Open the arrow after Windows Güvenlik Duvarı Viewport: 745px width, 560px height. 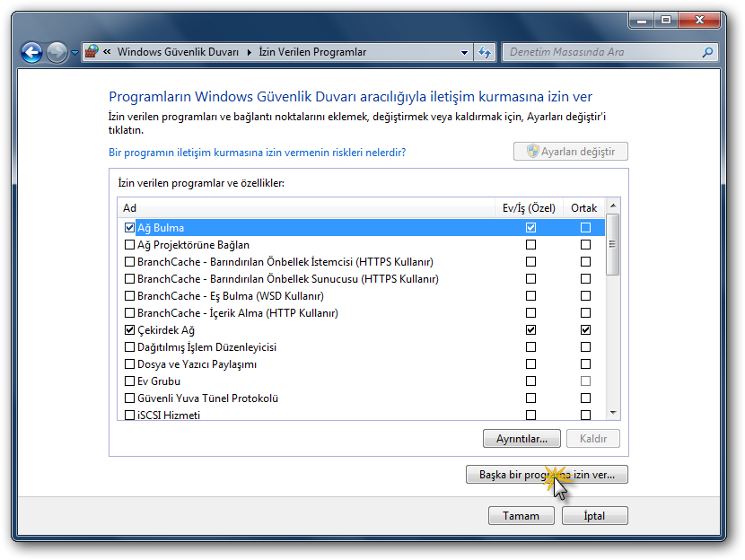click(x=249, y=52)
